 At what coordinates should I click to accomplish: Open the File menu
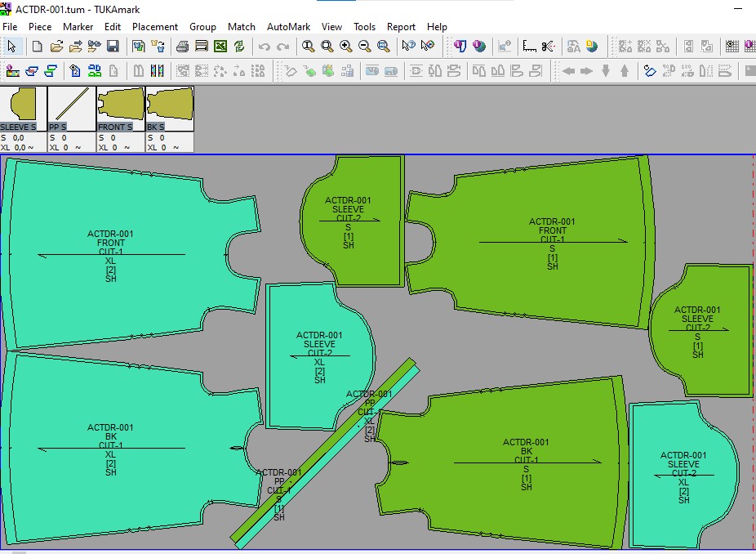[x=10, y=27]
